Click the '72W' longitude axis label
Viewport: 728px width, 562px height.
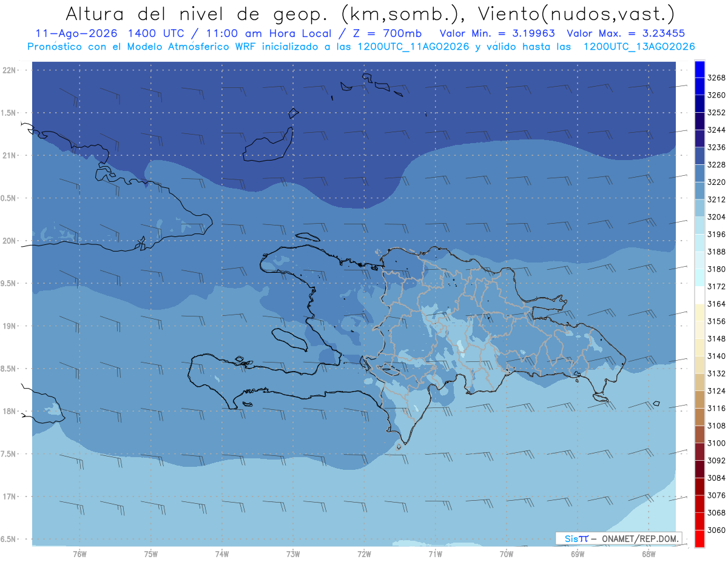pos(364,554)
